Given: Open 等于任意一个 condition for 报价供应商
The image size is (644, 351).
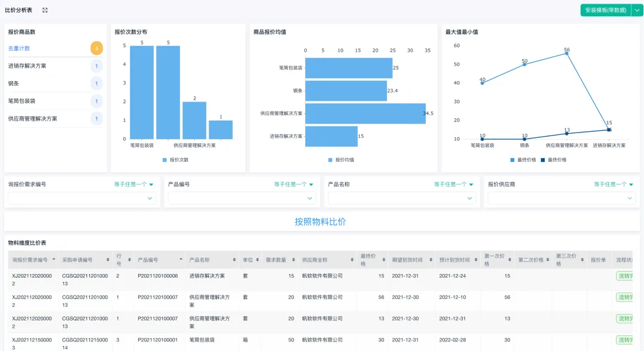Looking at the screenshot, I should click(614, 184).
